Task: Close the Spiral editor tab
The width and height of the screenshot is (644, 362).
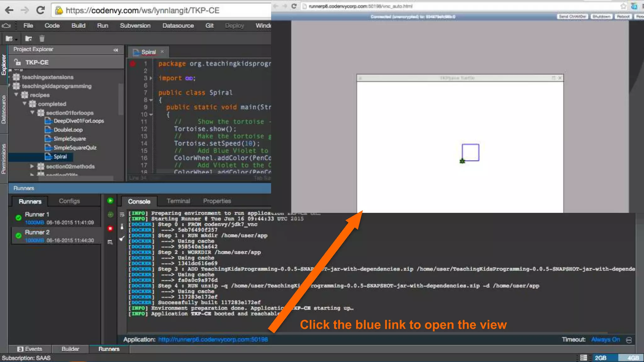Action: pos(162,52)
